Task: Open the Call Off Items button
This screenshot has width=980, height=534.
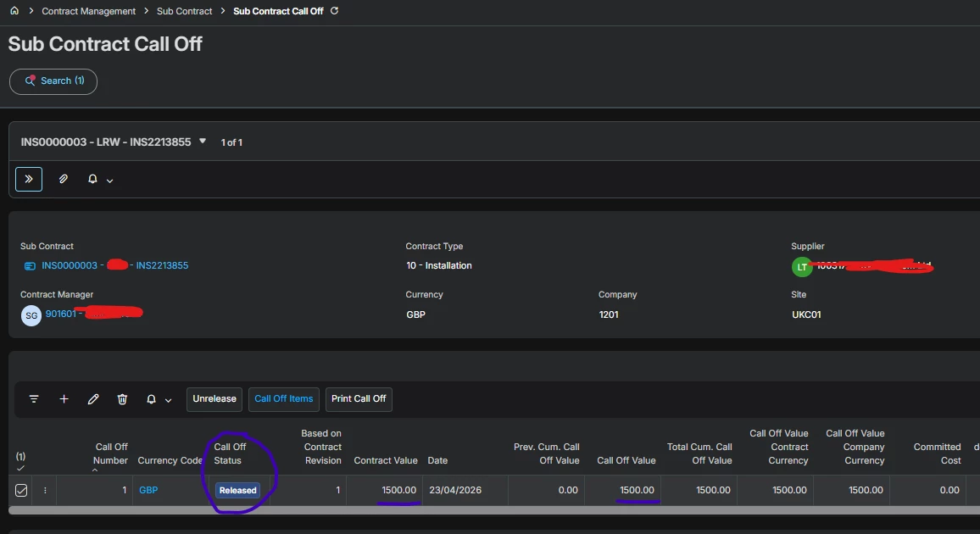Action: (x=284, y=399)
